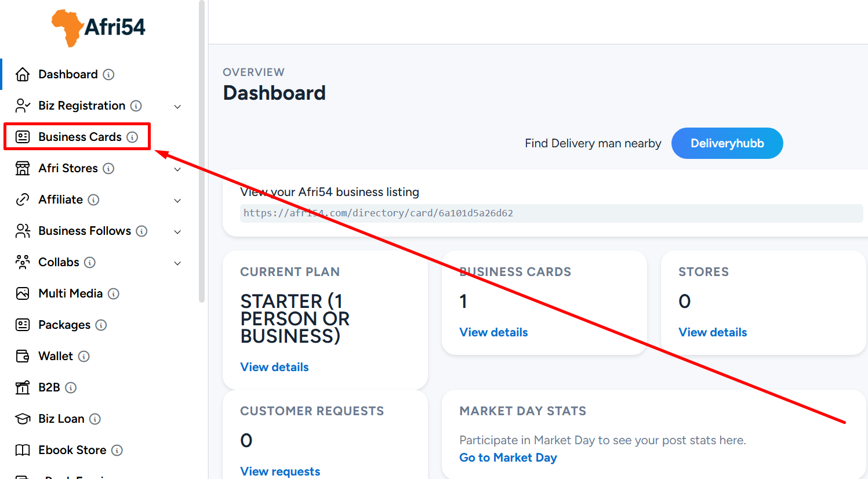
Task: Click the info icon beside Packages
Action: (x=101, y=325)
